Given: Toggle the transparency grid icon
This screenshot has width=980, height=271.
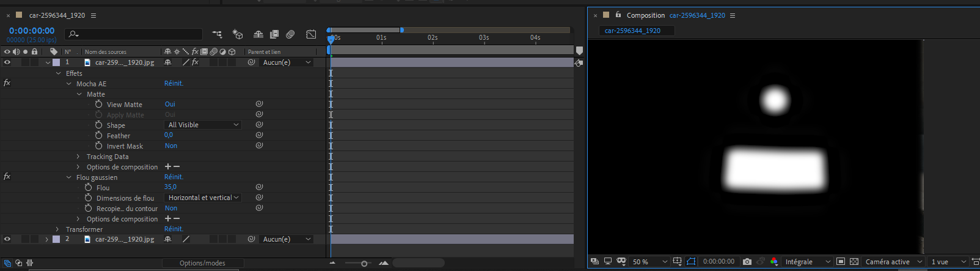Looking at the screenshot, I should coord(854,262).
